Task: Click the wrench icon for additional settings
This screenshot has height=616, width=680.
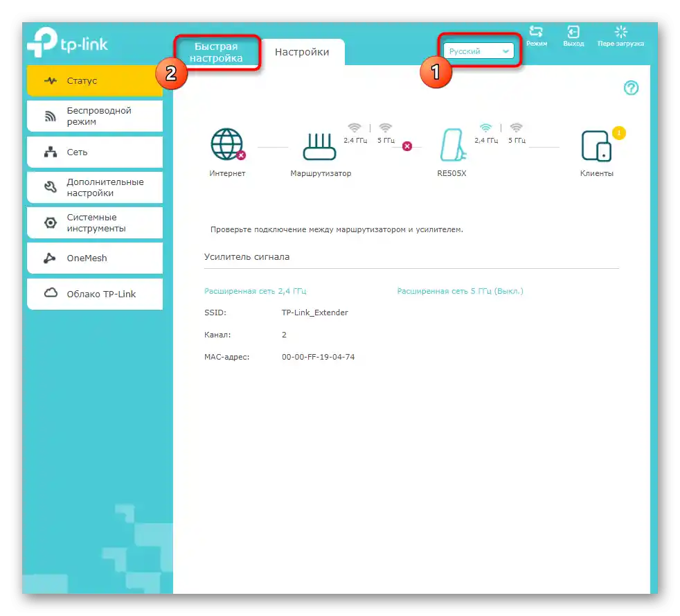Action: pos(51,187)
